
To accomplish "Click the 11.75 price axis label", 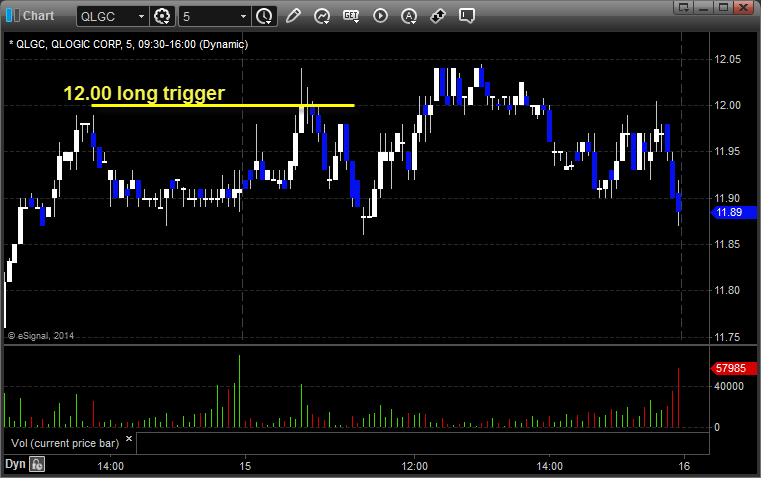I will coord(727,337).
